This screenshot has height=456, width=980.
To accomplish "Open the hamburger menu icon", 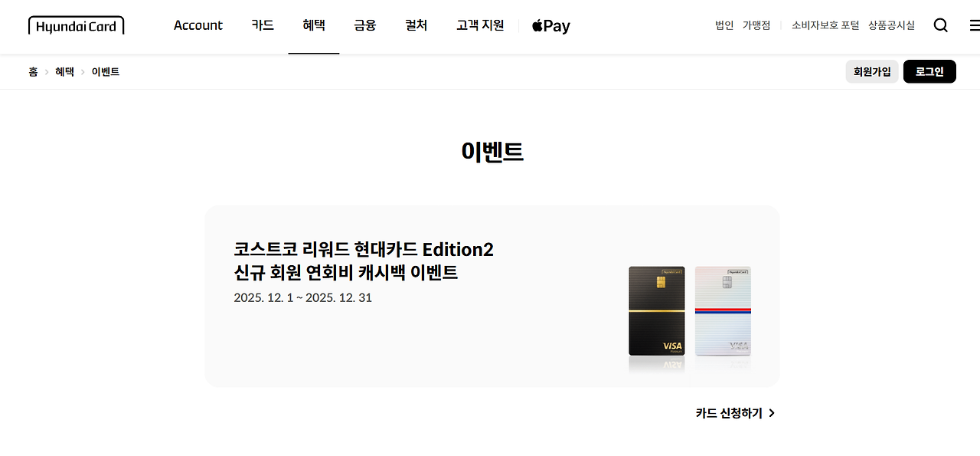I will click(x=975, y=25).
